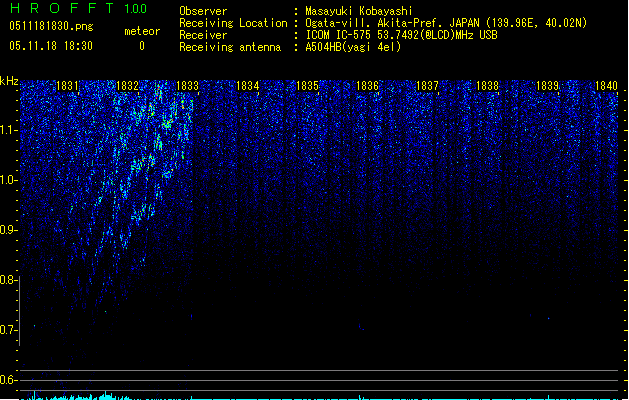Click the 'Receiving antenna' label
The width and height of the screenshot is (629, 400).
point(230,47)
